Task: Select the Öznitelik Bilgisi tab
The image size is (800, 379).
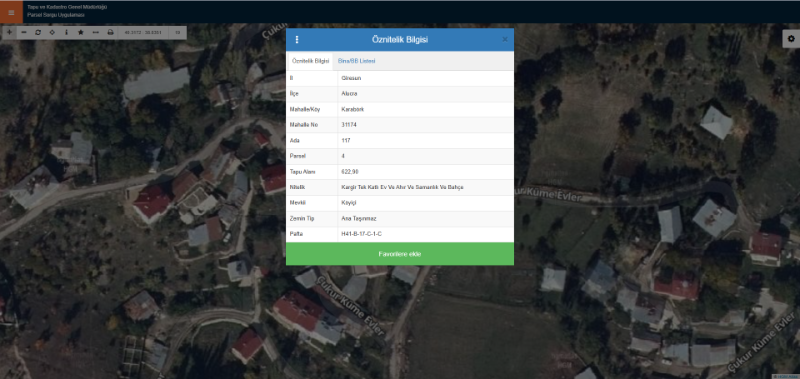Action: point(310,61)
